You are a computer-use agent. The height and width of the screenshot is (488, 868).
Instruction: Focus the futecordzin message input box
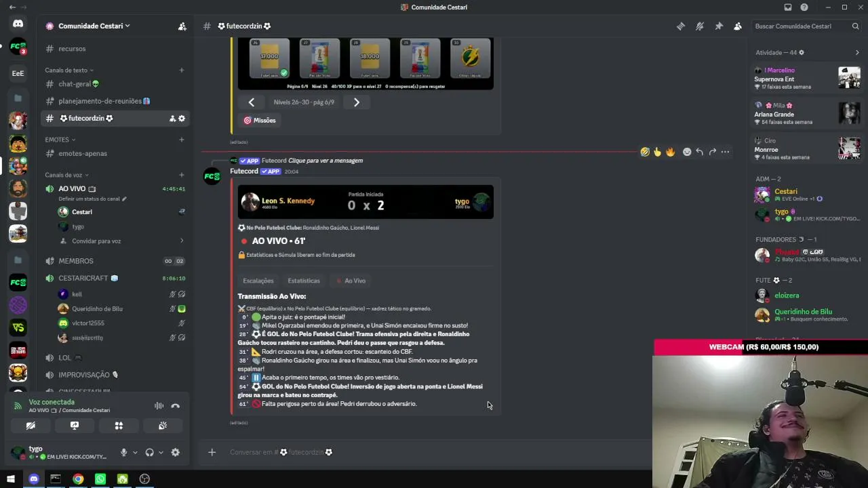click(x=434, y=452)
